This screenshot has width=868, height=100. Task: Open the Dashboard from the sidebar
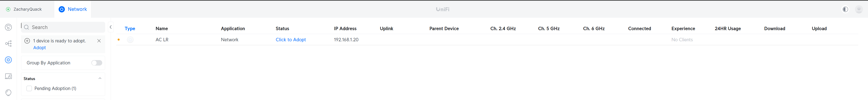pyautogui.click(x=8, y=27)
